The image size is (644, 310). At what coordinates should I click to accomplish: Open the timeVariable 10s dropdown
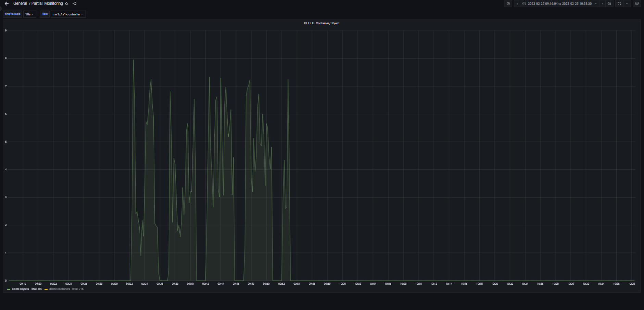pyautogui.click(x=29, y=14)
